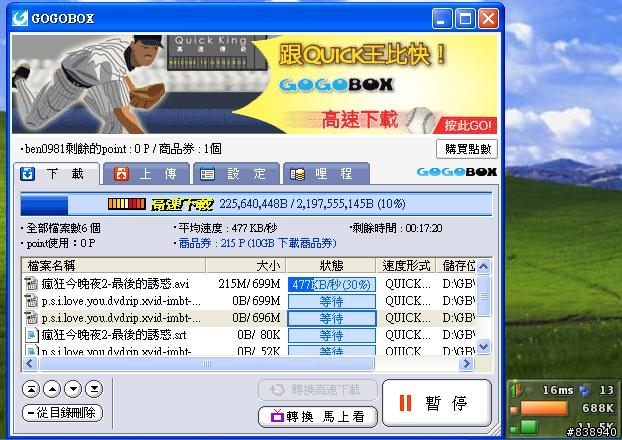The height and width of the screenshot is (440, 622).
Task: Click the file icon of the .srt row
Action: (x=31, y=335)
